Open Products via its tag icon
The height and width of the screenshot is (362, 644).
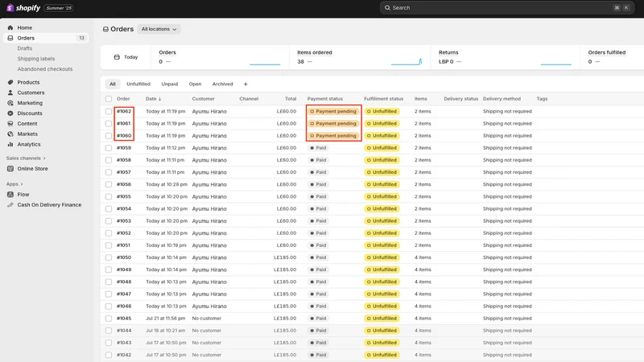pyautogui.click(x=10, y=82)
